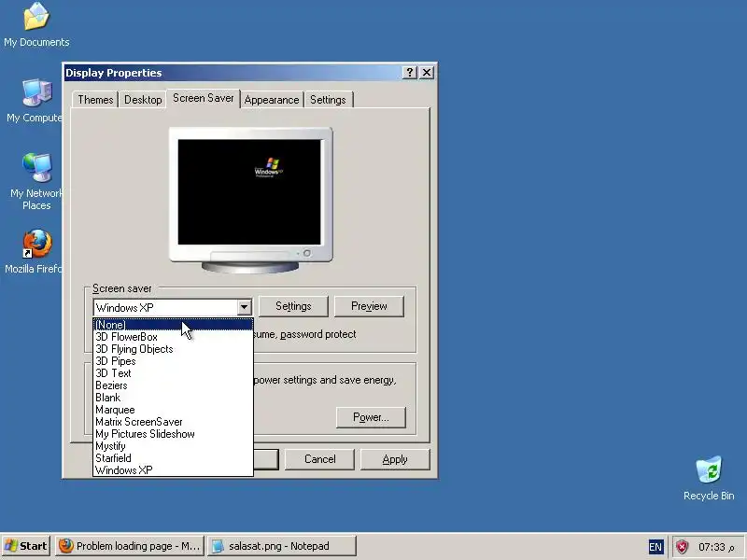Choose Mystify screen saver
This screenshot has width=747, height=560.
(x=173, y=446)
